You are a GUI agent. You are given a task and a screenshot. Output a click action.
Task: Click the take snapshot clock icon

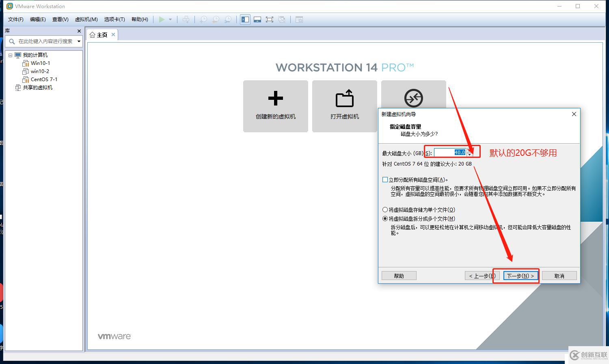(203, 19)
